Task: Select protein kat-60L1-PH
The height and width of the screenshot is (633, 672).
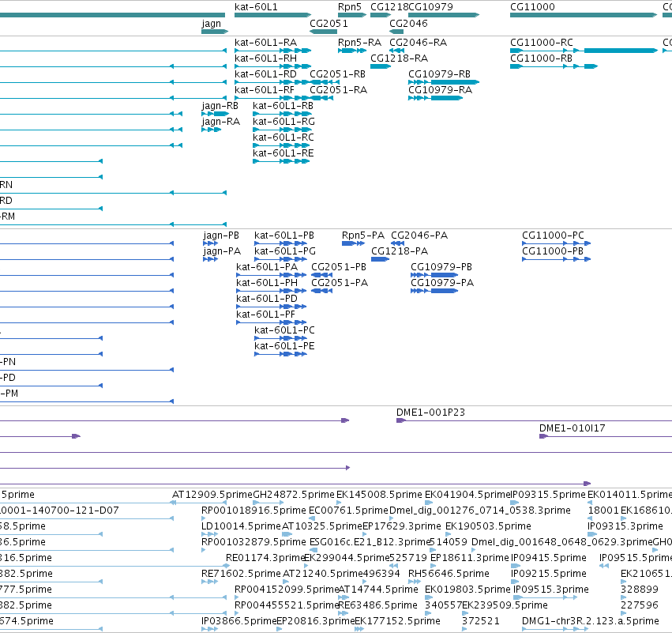Action: [x=267, y=283]
